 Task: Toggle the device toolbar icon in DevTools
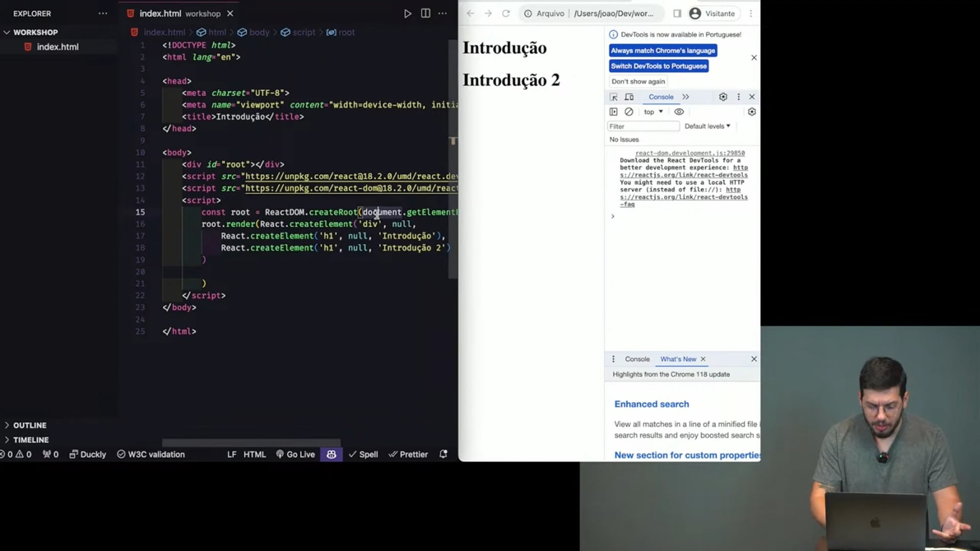point(629,97)
